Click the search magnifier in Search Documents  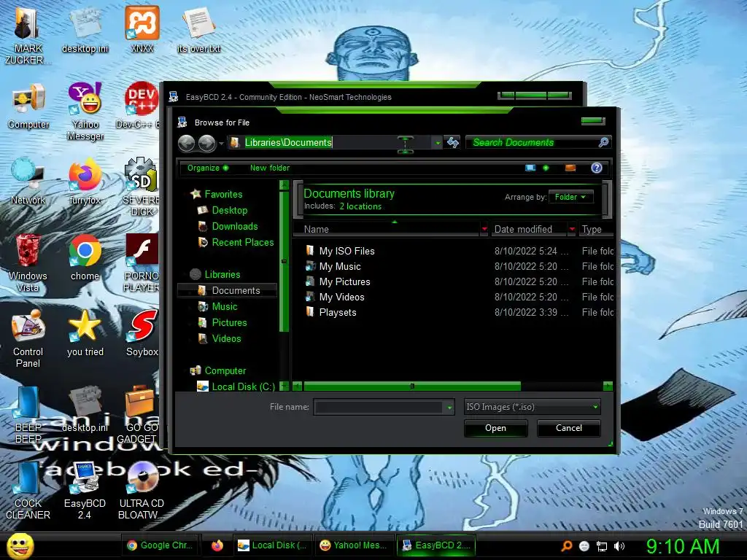603,142
